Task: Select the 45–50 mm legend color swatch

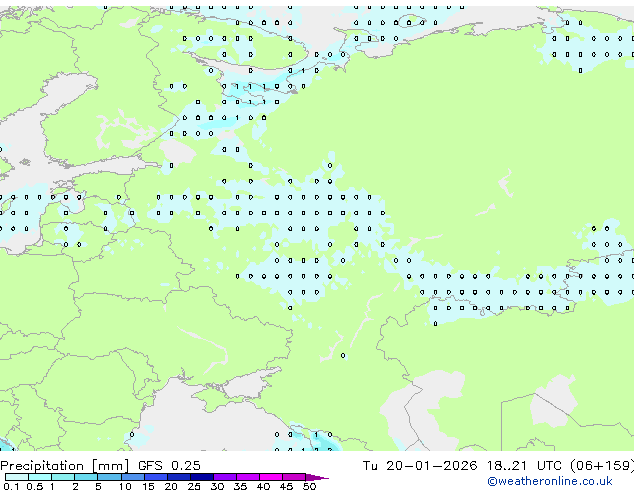Action: (294, 477)
